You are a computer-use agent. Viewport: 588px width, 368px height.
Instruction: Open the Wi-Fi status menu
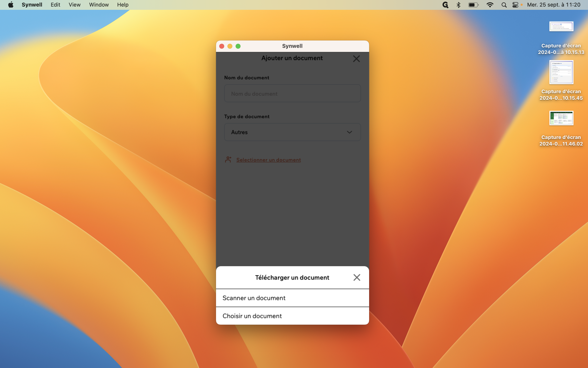coord(490,5)
